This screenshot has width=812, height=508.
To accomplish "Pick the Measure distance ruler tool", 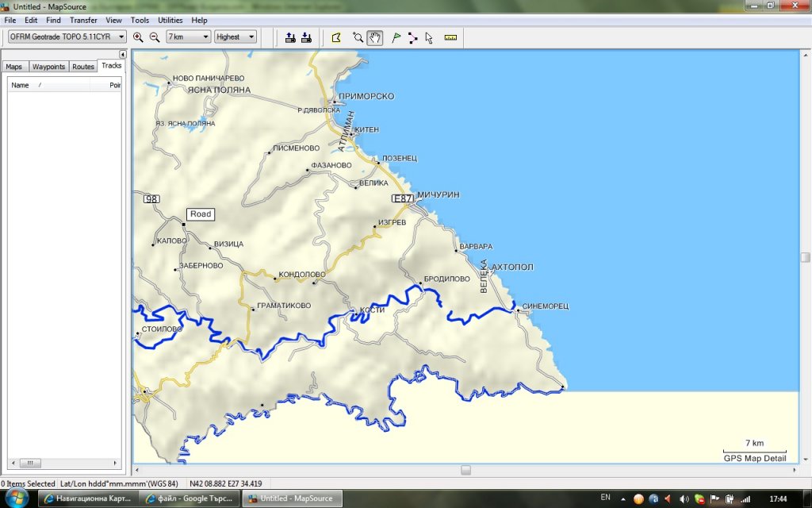I will 450,37.
